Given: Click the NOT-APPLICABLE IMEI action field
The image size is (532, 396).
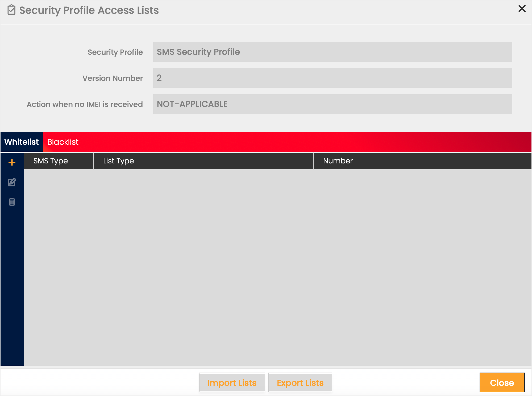Looking at the screenshot, I should 332,104.
